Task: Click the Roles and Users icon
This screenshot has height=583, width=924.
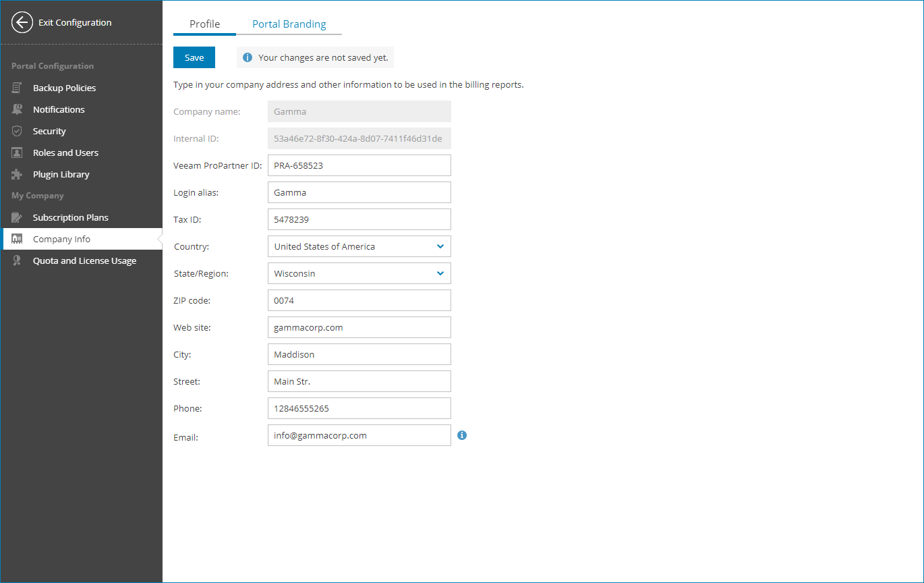Action: 17,152
